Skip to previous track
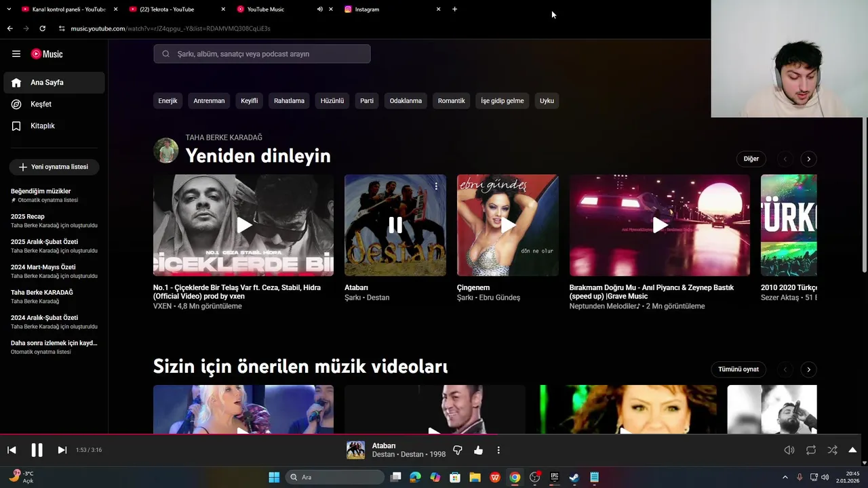Screen dimensions: 868x488 point(12,450)
